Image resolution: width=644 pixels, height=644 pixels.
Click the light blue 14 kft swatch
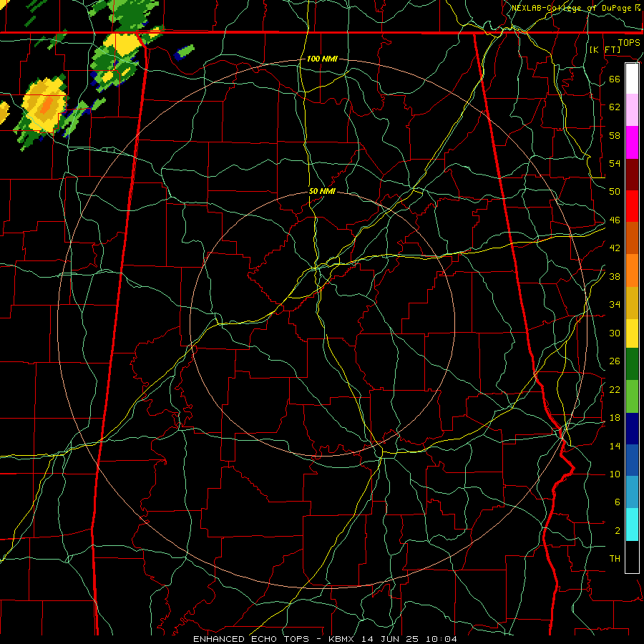632,492
